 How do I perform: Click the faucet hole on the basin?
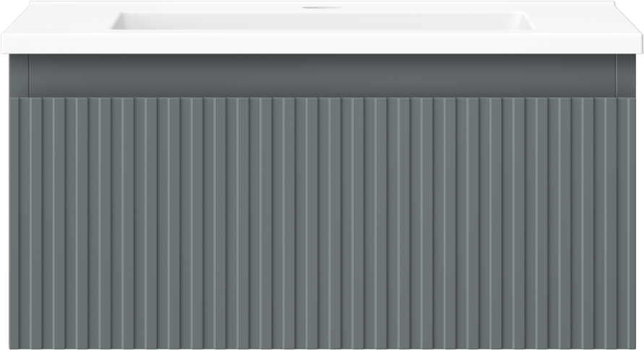pos(322,7)
